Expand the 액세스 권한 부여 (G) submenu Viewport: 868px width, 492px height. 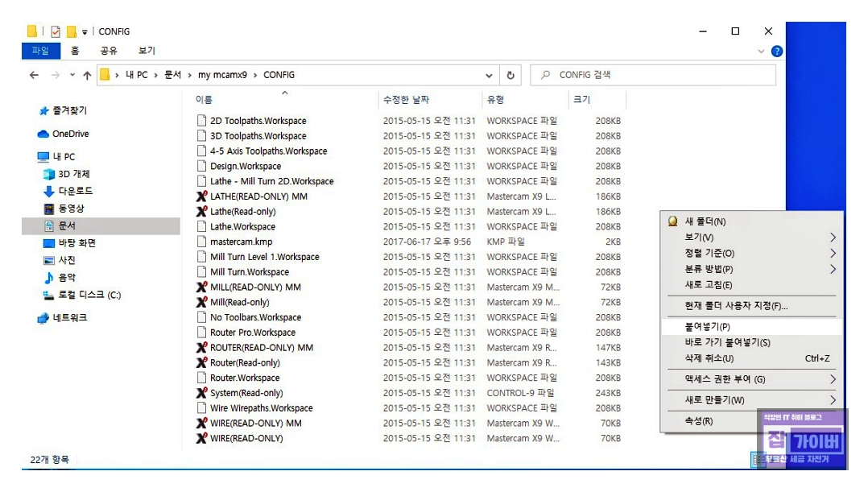751,379
